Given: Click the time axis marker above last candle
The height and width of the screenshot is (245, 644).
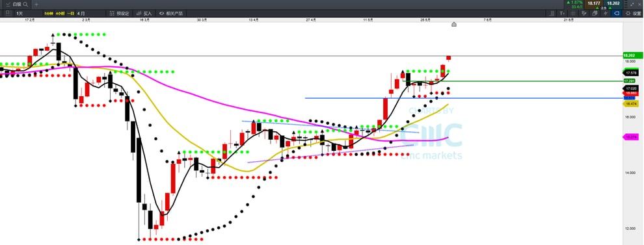Looking at the screenshot, I should pyautogui.click(x=454, y=24).
